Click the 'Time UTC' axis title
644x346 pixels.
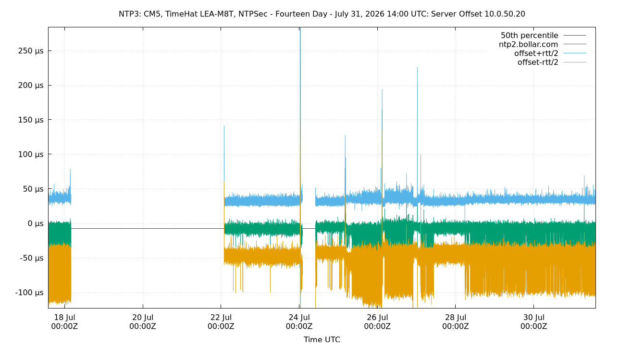click(x=322, y=339)
